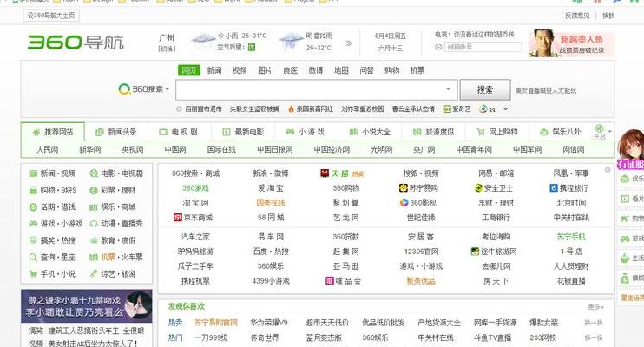This screenshot has width=644, height=347.
Task: Click the 360搜索 ring logo icon
Action: pos(124,88)
